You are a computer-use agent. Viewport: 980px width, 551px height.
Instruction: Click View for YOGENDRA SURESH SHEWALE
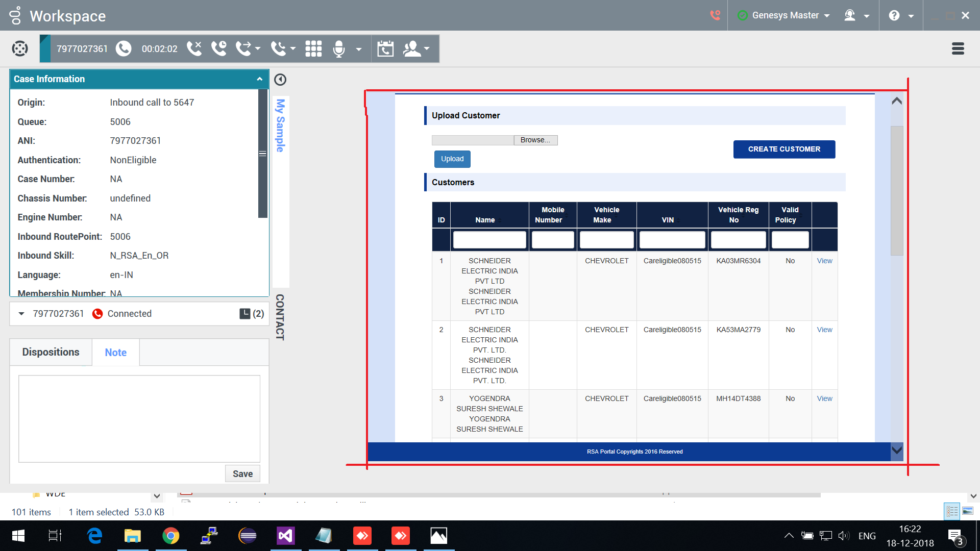[824, 398]
